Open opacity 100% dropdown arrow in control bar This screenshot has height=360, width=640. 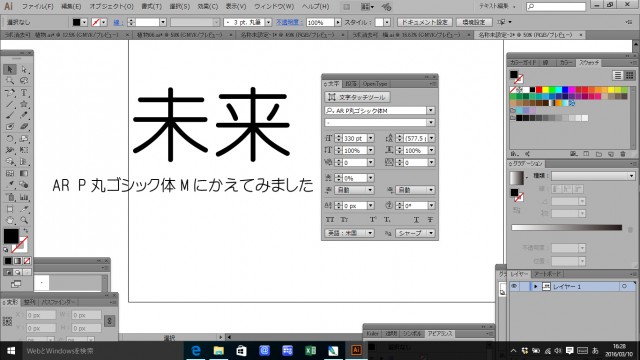pyautogui.click(x=338, y=22)
